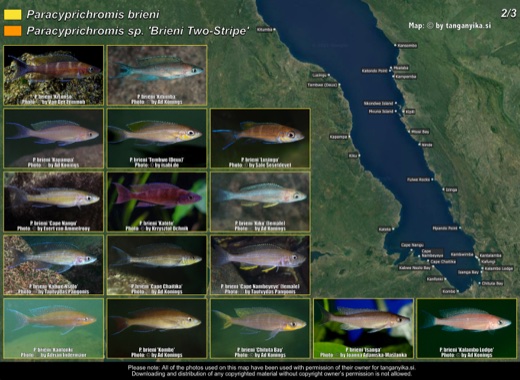Click the Kanoombo map label
Image resolution: width=520 pixels, height=380 pixels.
(x=408, y=45)
